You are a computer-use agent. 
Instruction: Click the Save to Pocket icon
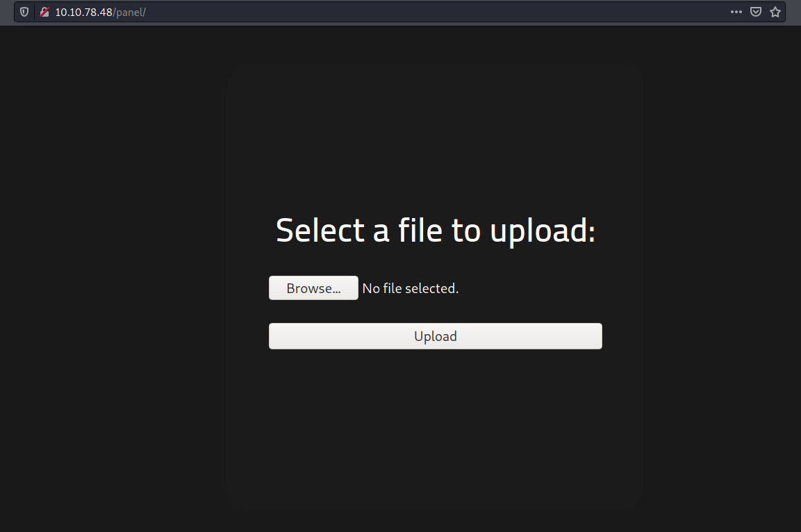[756, 13]
